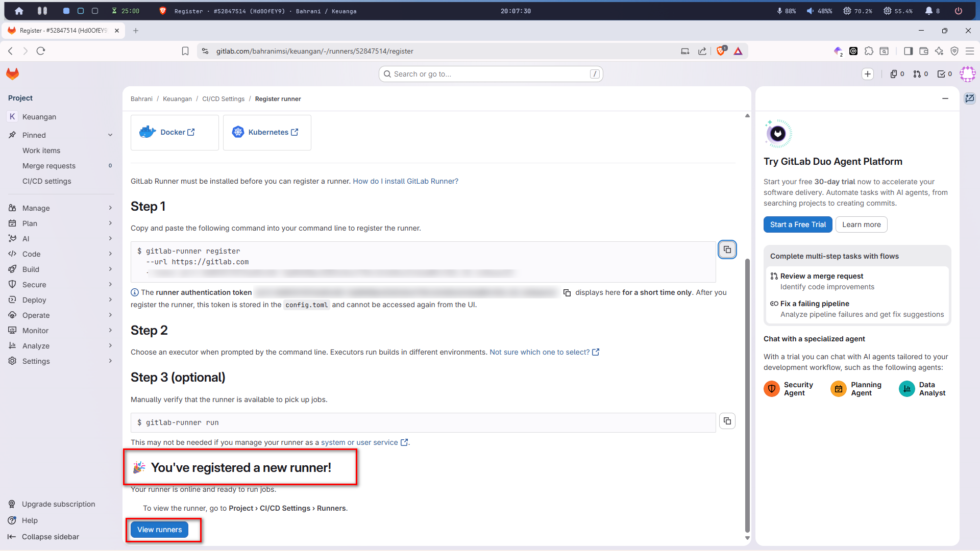Viewport: 980px width, 551px height.
Task: Open 'system or user service' link
Action: click(364, 442)
